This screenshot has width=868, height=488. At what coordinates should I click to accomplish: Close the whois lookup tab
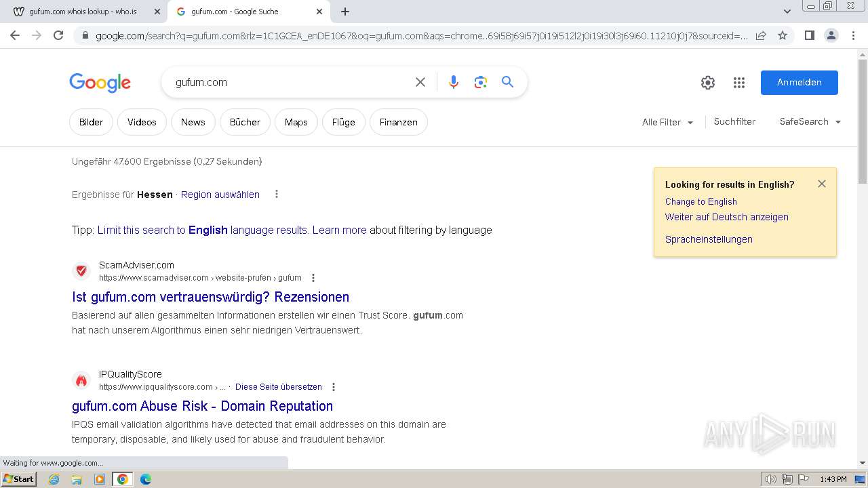[x=157, y=12]
